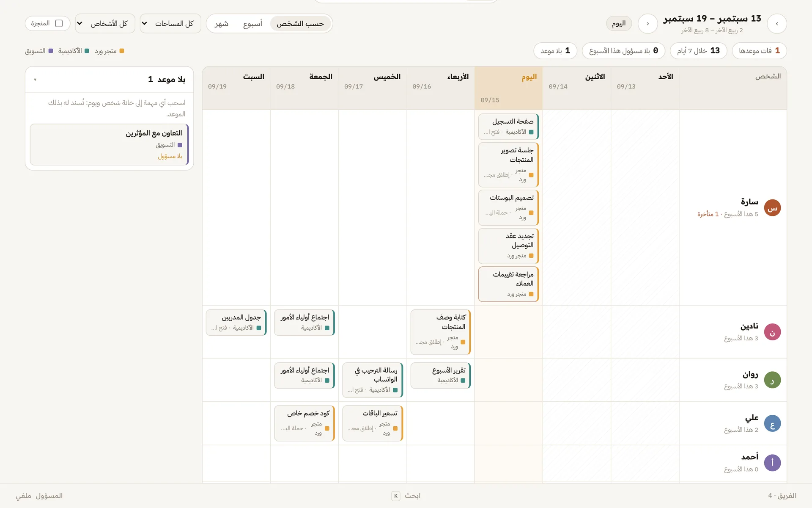
Task: Click Ahmed's purple avatar (أ)
Action: coord(772,463)
